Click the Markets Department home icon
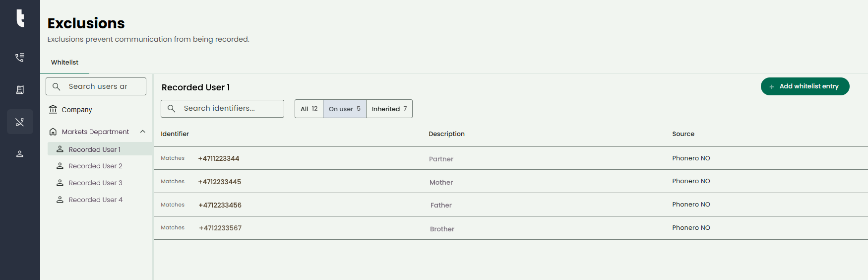Viewport: 868px width, 280px height. 53,132
